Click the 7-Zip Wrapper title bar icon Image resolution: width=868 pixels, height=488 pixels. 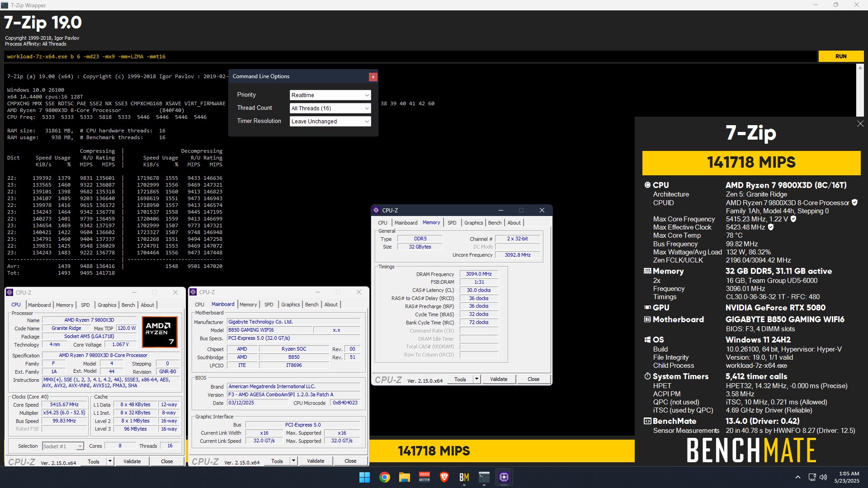(x=5, y=5)
